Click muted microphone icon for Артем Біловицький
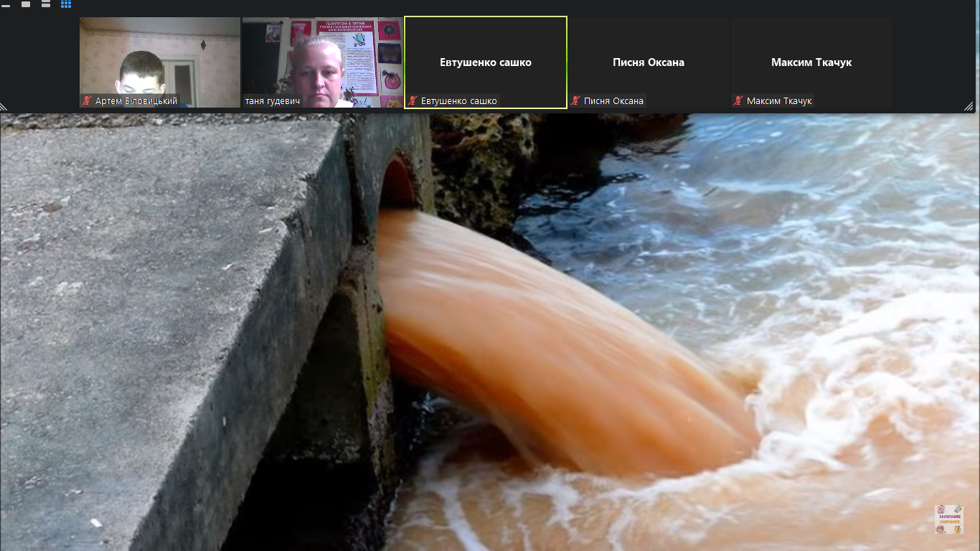This screenshot has width=980, height=551. (88, 101)
